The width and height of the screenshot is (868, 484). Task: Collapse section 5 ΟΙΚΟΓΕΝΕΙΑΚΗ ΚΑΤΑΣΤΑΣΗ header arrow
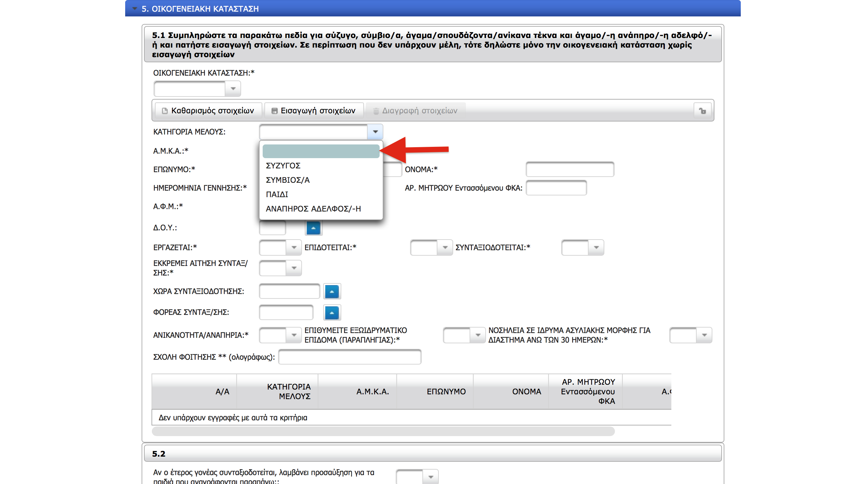pyautogui.click(x=135, y=9)
